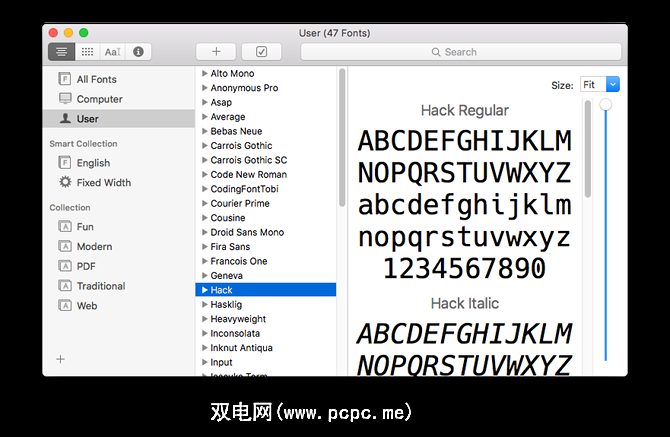Minimize the Font Book window
Image resolution: width=670 pixels, height=437 pixels.
(68, 32)
